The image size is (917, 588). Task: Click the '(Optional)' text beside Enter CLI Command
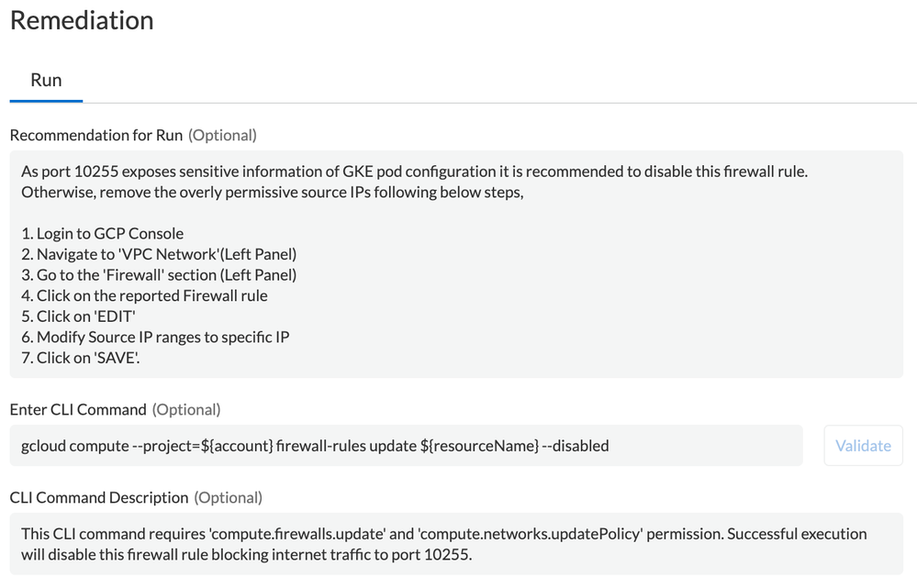coord(185,409)
